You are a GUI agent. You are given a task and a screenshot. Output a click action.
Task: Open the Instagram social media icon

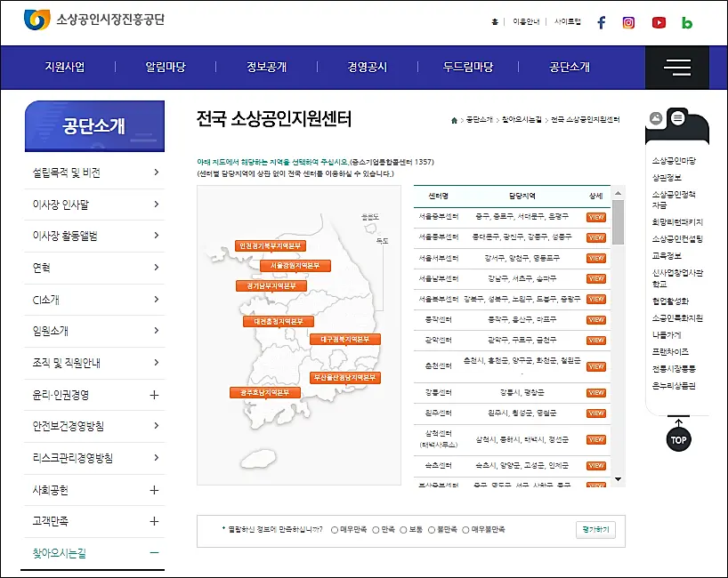[x=629, y=22]
